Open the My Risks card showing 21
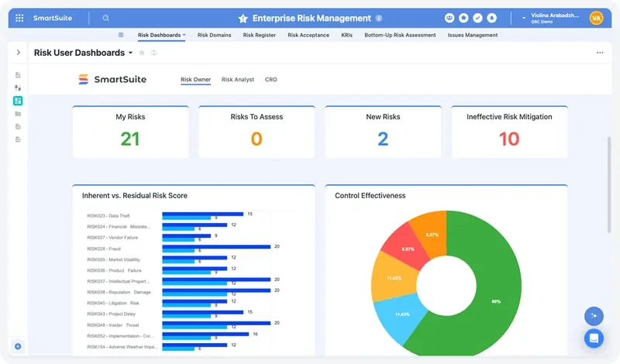Viewport: 620px width, 364px height. coord(130,132)
